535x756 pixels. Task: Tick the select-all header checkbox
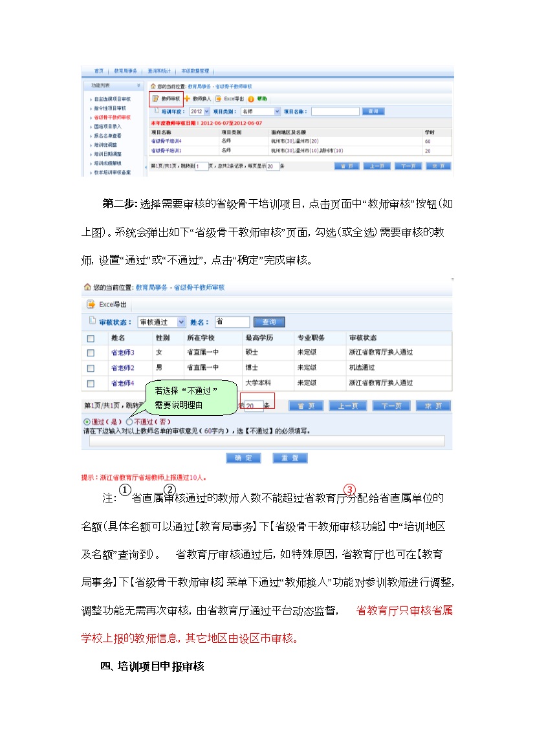(x=91, y=338)
